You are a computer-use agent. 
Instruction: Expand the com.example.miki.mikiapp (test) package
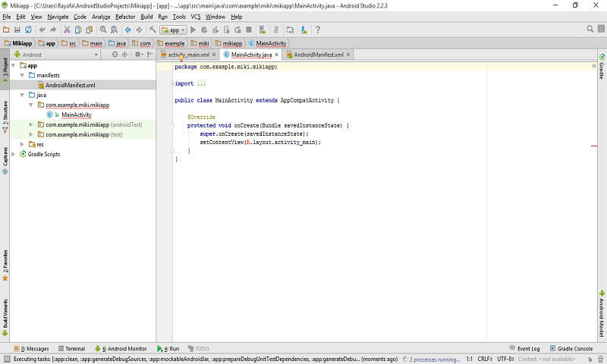[x=31, y=134]
